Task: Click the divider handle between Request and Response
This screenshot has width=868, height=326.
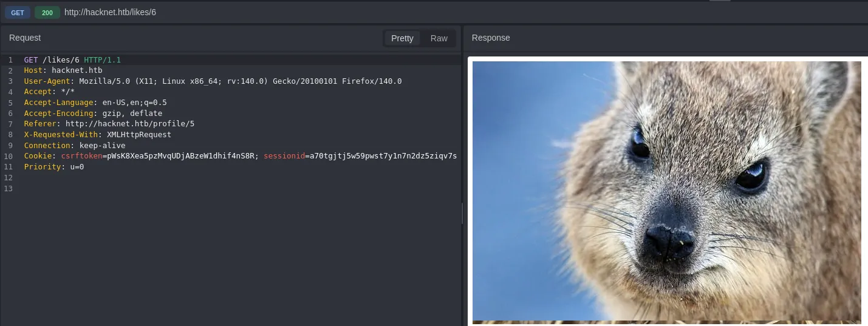Action: coord(462,213)
